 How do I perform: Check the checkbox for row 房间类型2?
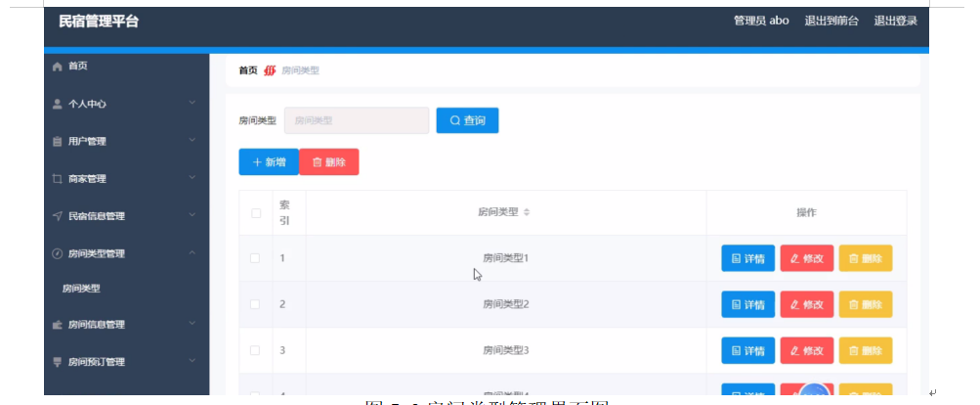click(255, 304)
